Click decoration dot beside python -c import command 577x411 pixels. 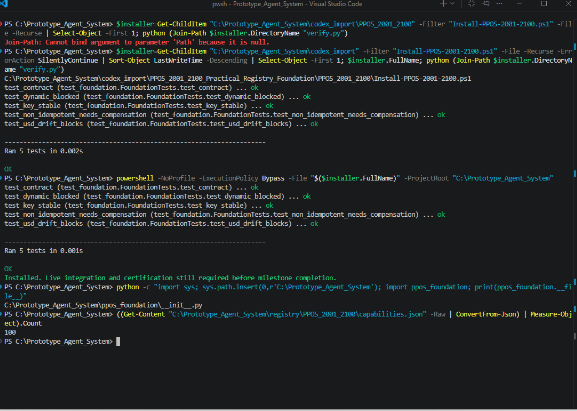(x=1, y=287)
